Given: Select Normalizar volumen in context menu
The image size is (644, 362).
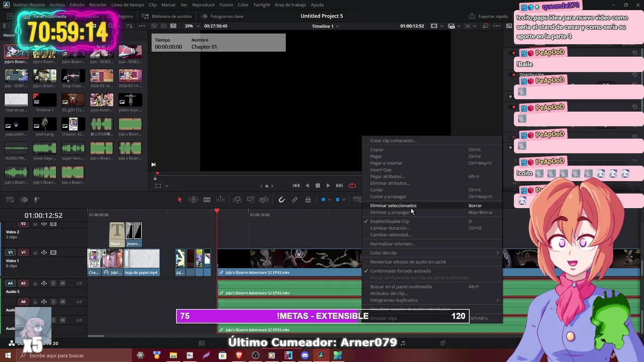Looking at the screenshot, I should click(432, 244).
